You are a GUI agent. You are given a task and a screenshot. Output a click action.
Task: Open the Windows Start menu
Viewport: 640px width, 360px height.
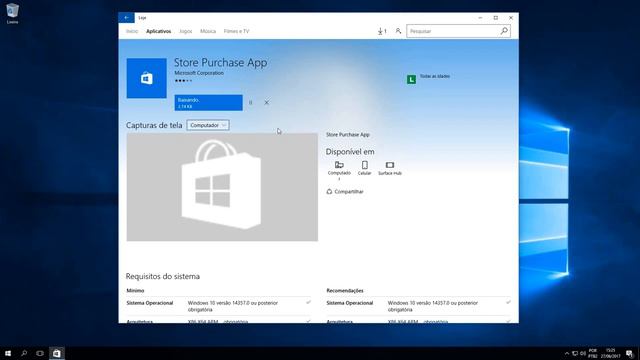[x=8, y=353]
